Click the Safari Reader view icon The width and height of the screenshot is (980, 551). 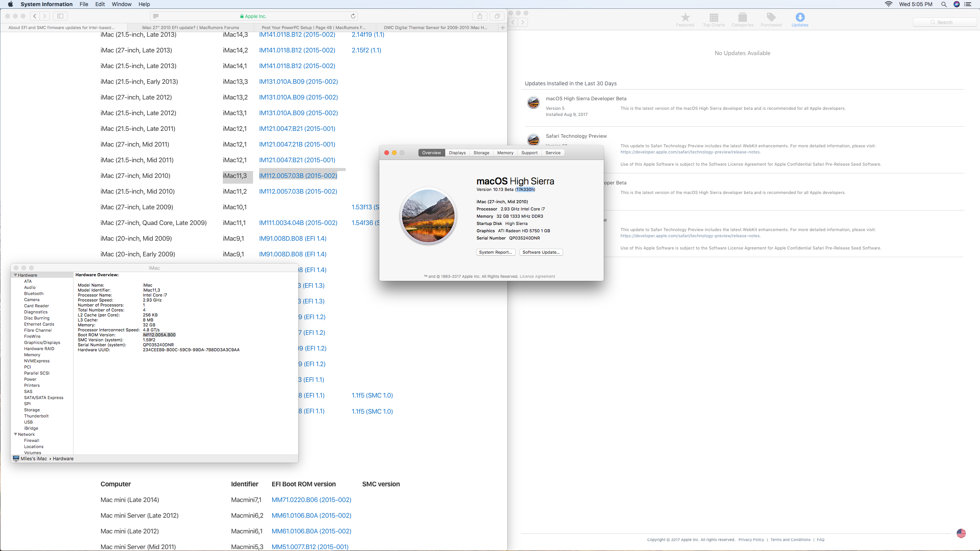click(x=156, y=16)
